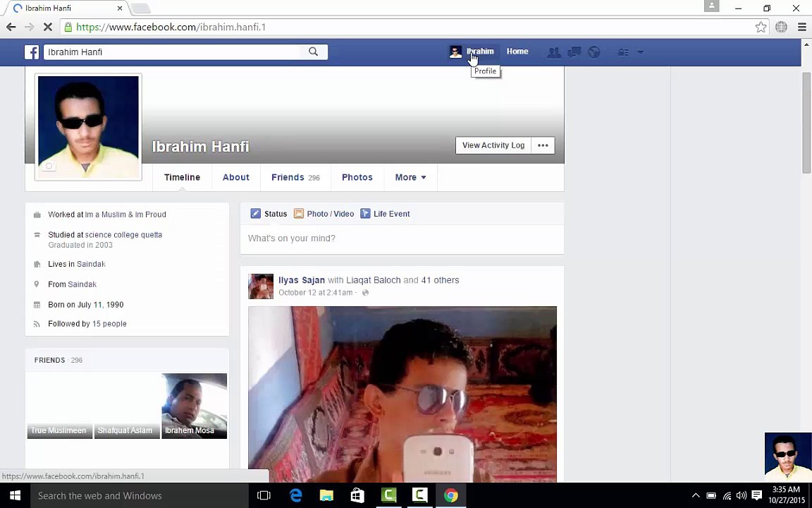Image resolution: width=812 pixels, height=508 pixels.
Task: Click the Chrome icon on the taskbar
Action: 450,495
